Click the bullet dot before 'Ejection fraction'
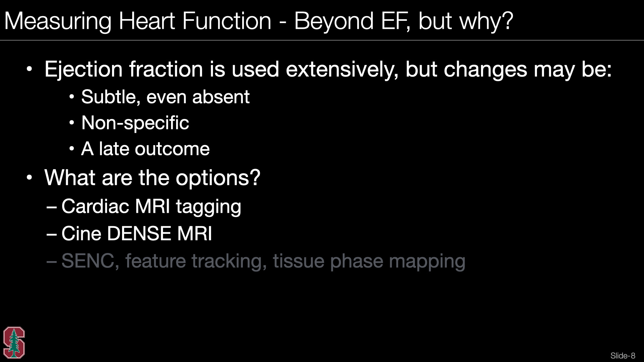This screenshot has height=362, width=644. [x=30, y=69]
